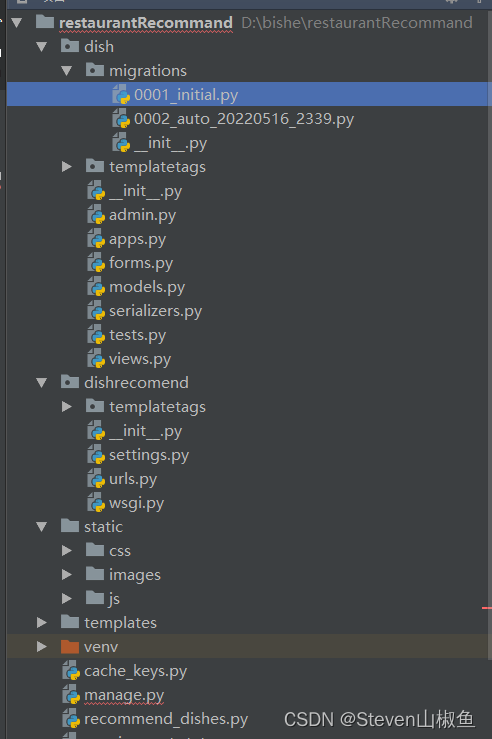Expand templatetags folder under dish
The width and height of the screenshot is (492, 739).
67,166
